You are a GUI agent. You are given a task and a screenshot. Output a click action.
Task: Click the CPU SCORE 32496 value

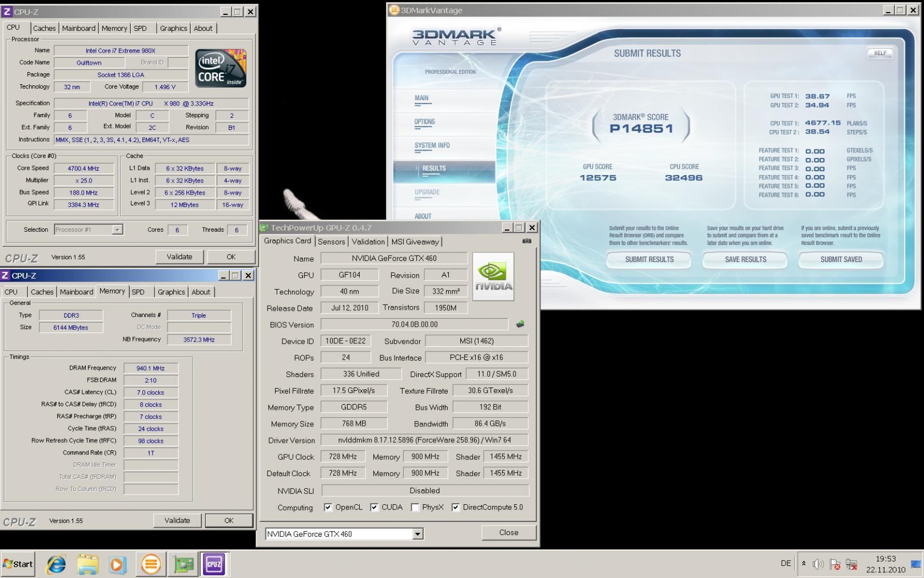684,177
